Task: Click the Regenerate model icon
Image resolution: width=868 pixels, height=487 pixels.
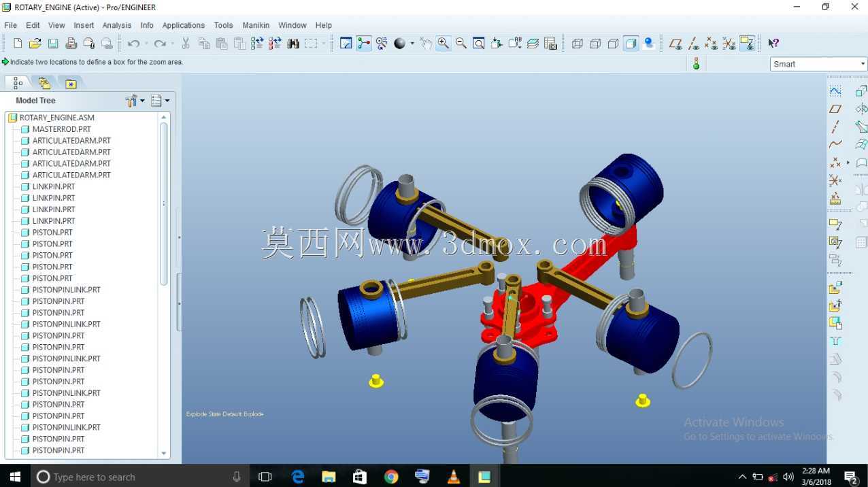Action: (257, 44)
